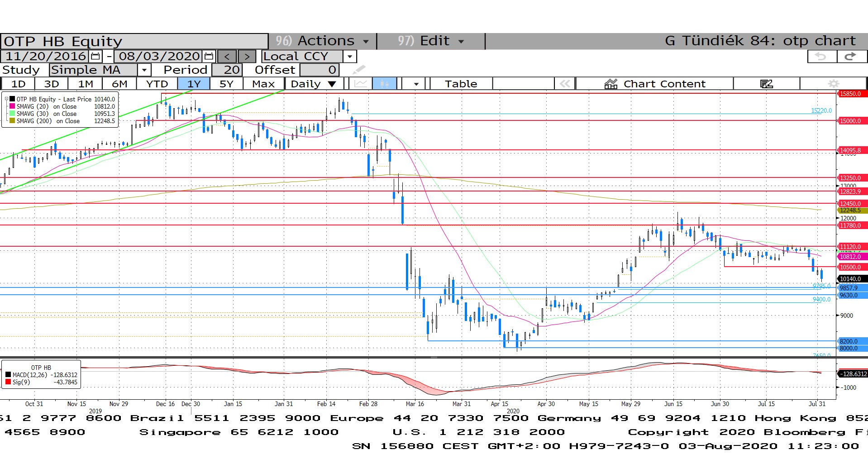Click the 15220.0 cyan level annotation
The width and height of the screenshot is (868, 464).
(x=821, y=110)
